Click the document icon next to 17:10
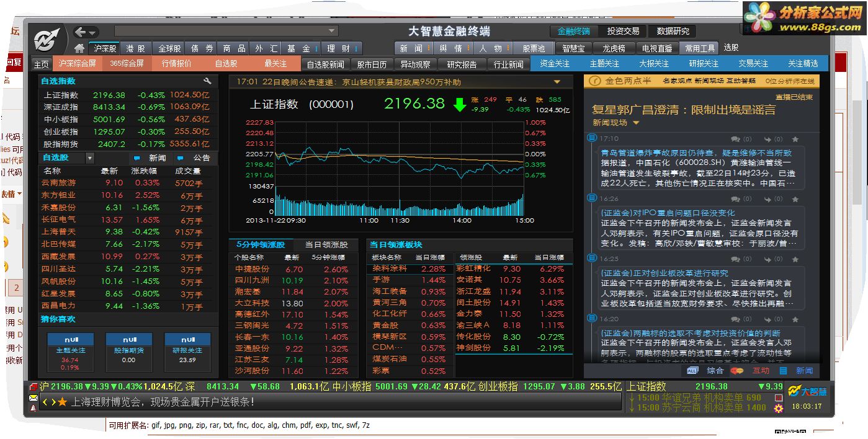The height and width of the screenshot is (439, 868). pyautogui.click(x=593, y=138)
